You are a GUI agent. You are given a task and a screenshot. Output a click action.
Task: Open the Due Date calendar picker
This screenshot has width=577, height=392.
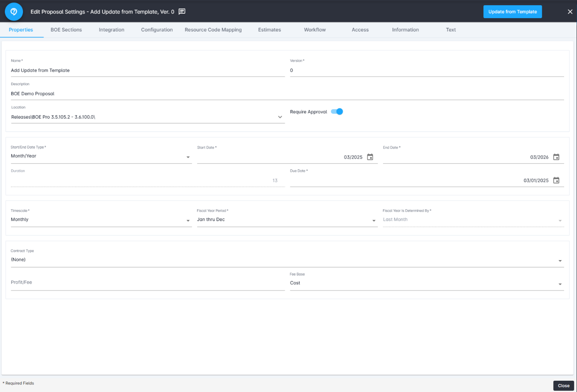[x=556, y=181]
